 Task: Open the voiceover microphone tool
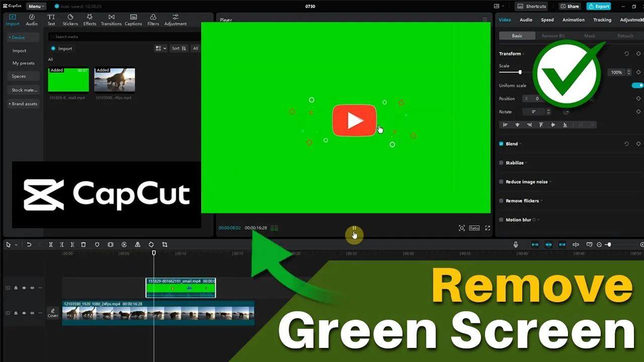pos(516,244)
